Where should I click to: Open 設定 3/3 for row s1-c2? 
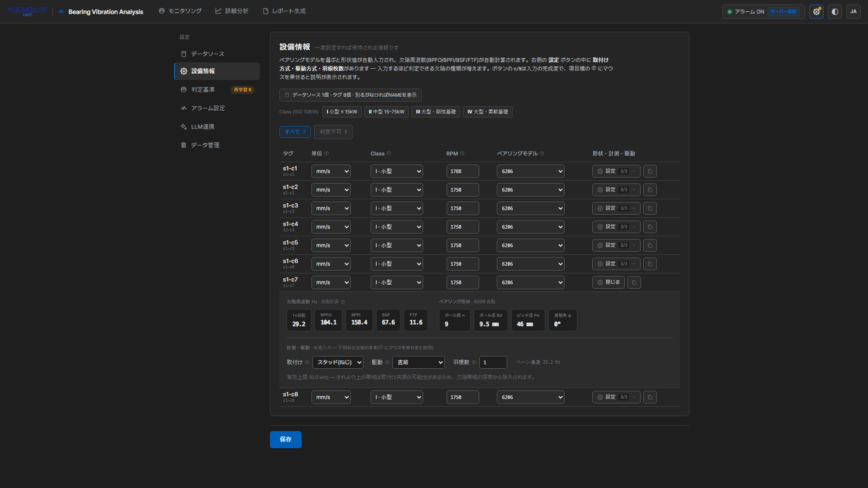point(616,190)
